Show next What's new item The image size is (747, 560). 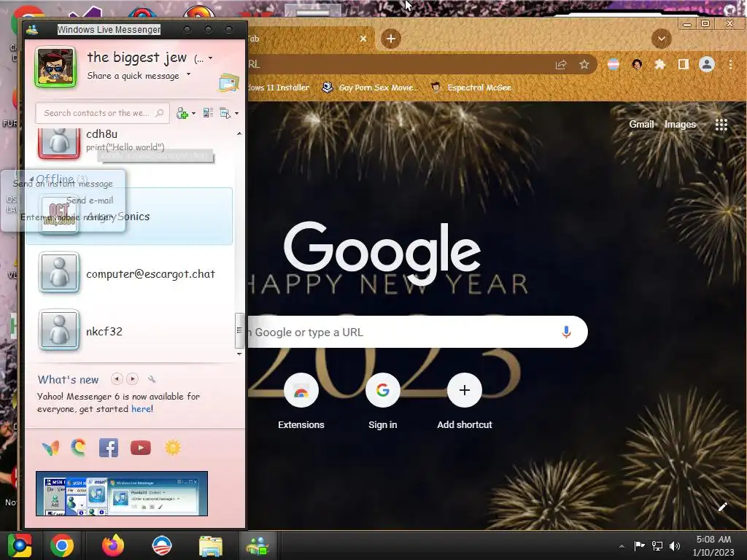(133, 378)
